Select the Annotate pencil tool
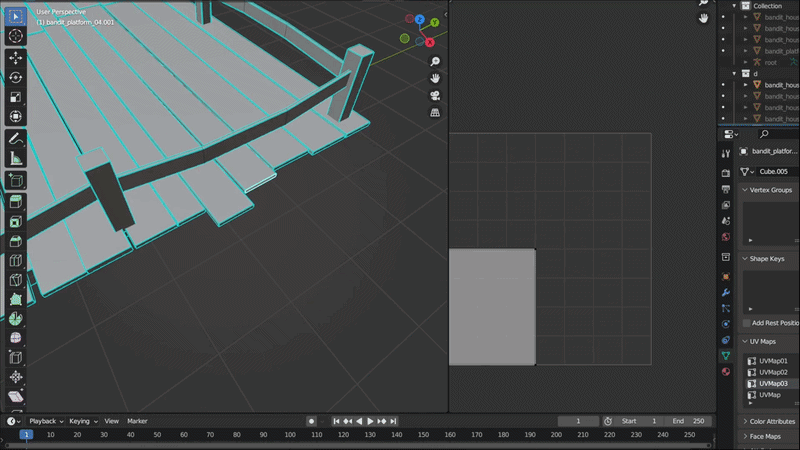This screenshot has width=800, height=450. click(x=16, y=139)
